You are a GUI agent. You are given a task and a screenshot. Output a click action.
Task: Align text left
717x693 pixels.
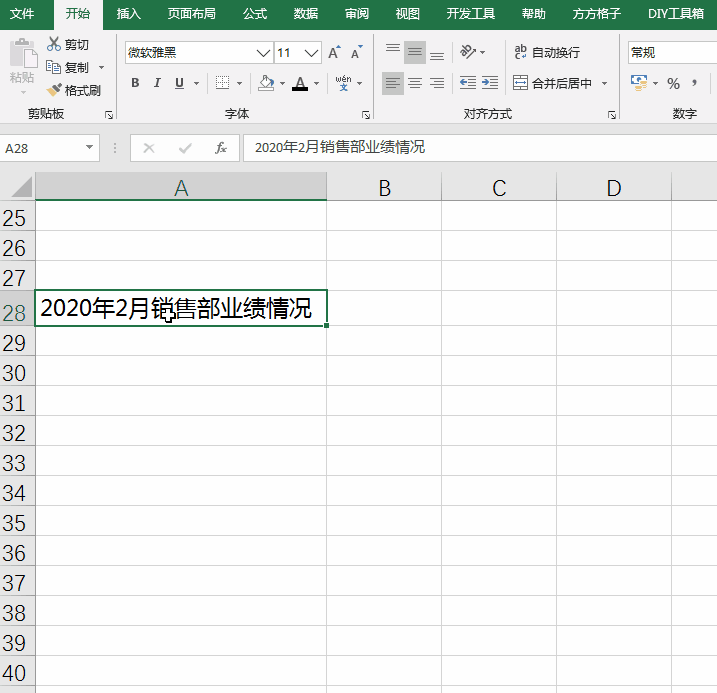click(393, 83)
